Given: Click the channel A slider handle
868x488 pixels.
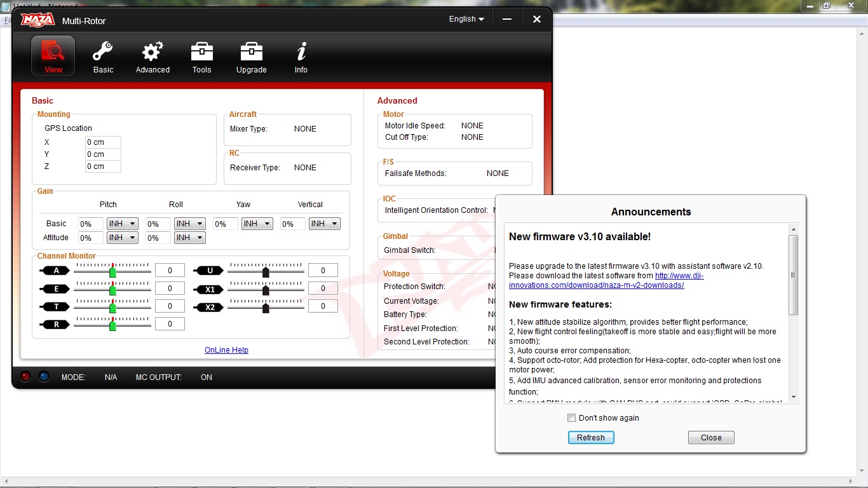Looking at the screenshot, I should [x=112, y=272].
